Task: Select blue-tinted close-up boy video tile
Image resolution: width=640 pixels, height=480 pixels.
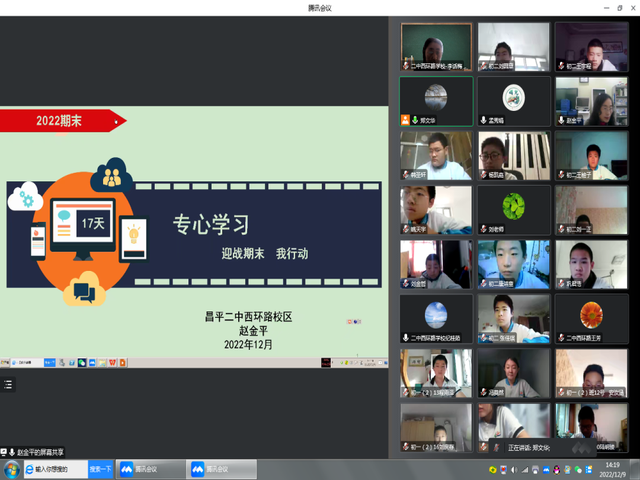Action: coord(514,264)
